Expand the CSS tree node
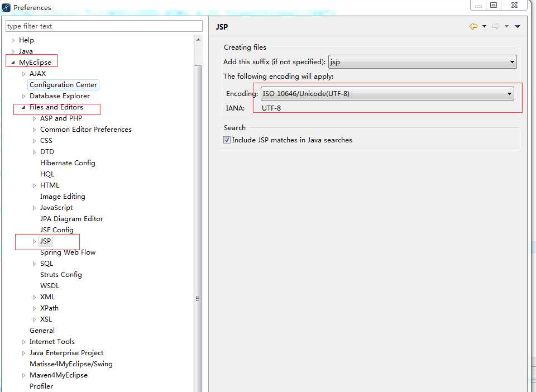This screenshot has width=536, height=392. coord(34,141)
